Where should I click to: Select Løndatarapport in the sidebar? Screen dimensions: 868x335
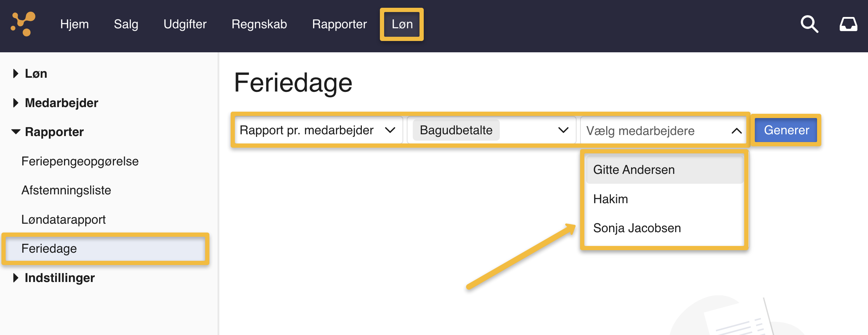click(64, 219)
